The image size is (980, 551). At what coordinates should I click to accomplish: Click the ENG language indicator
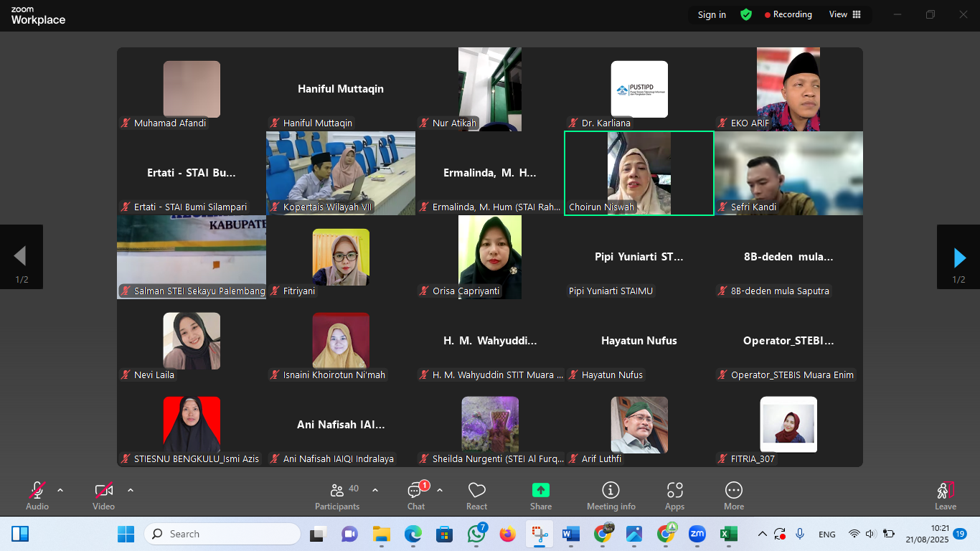click(827, 534)
